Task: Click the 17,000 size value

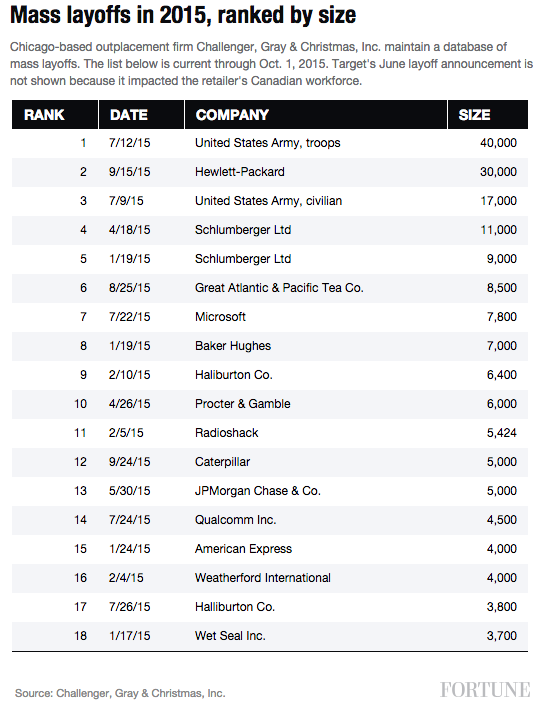Action: [498, 201]
